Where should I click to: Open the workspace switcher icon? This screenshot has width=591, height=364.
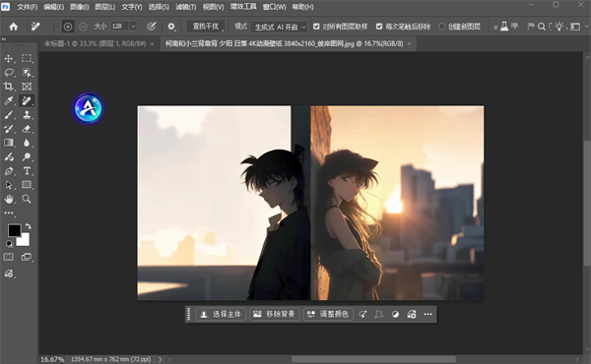click(x=575, y=27)
